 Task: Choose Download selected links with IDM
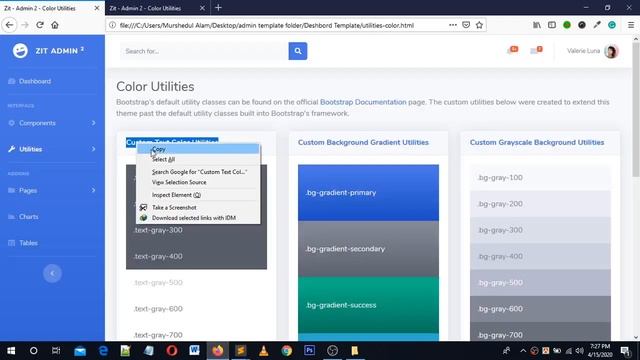pos(198,218)
